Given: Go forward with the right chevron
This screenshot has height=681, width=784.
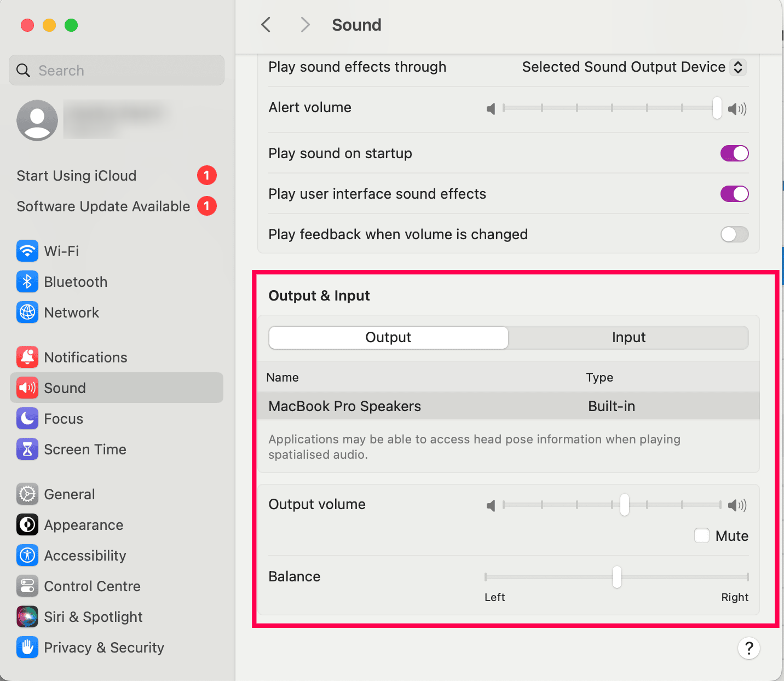Looking at the screenshot, I should click(x=305, y=25).
